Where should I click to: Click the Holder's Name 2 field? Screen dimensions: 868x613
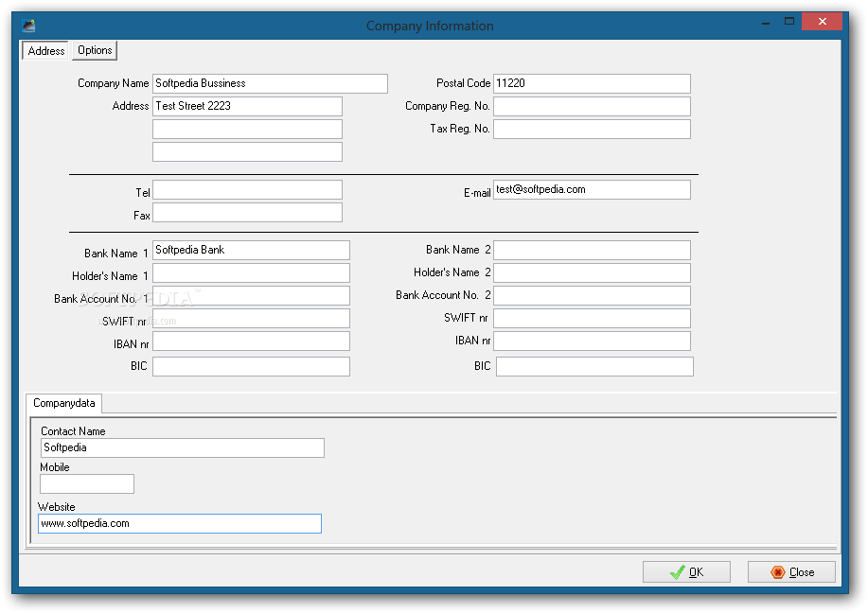tap(592, 272)
